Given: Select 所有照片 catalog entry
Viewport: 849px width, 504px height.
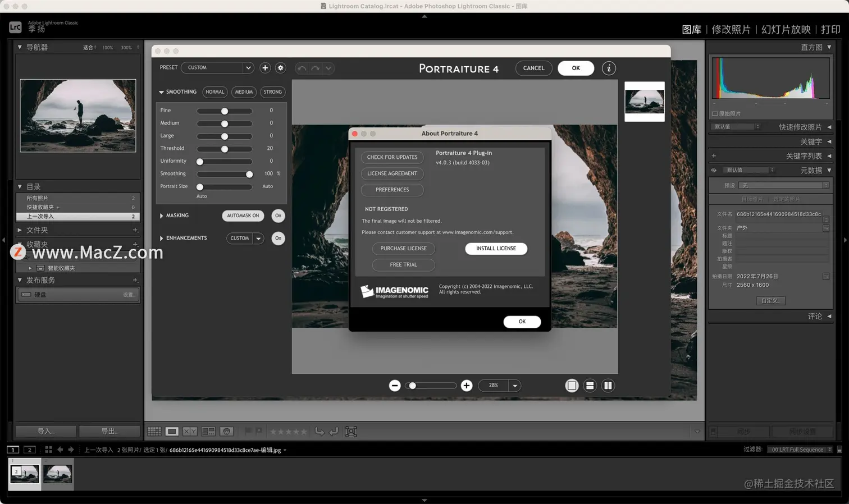Looking at the screenshot, I should tap(78, 198).
